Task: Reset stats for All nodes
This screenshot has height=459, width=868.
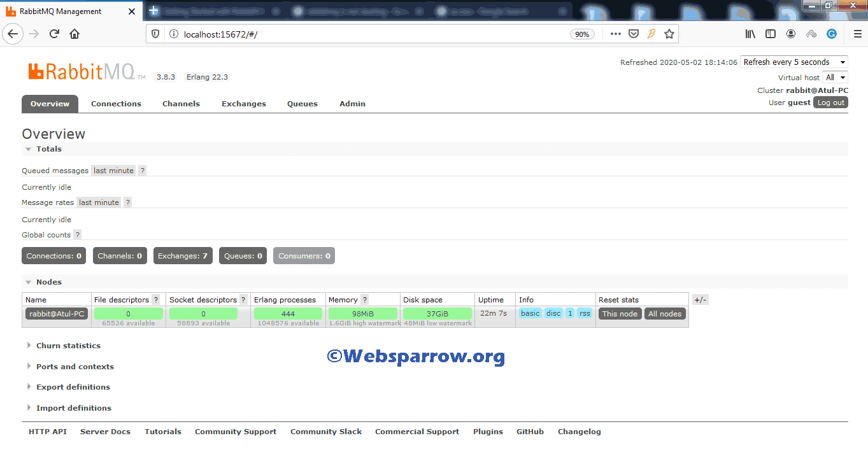Action: (x=665, y=313)
